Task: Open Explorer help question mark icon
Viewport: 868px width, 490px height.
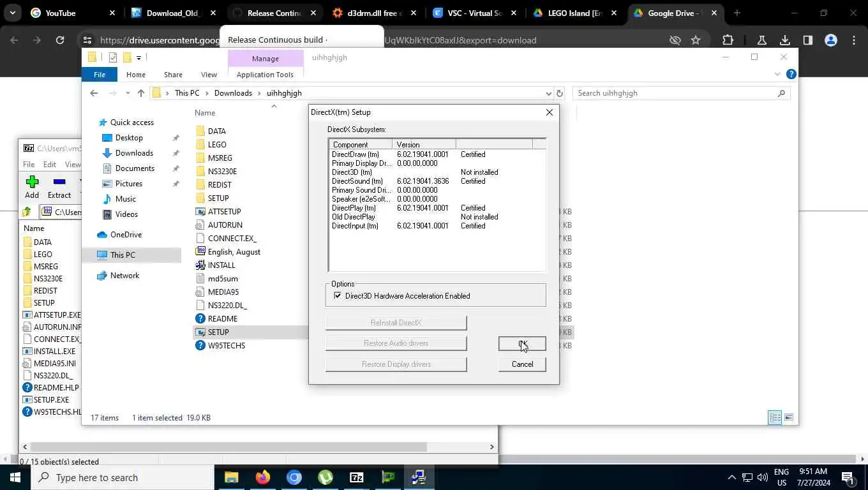Action: click(791, 75)
